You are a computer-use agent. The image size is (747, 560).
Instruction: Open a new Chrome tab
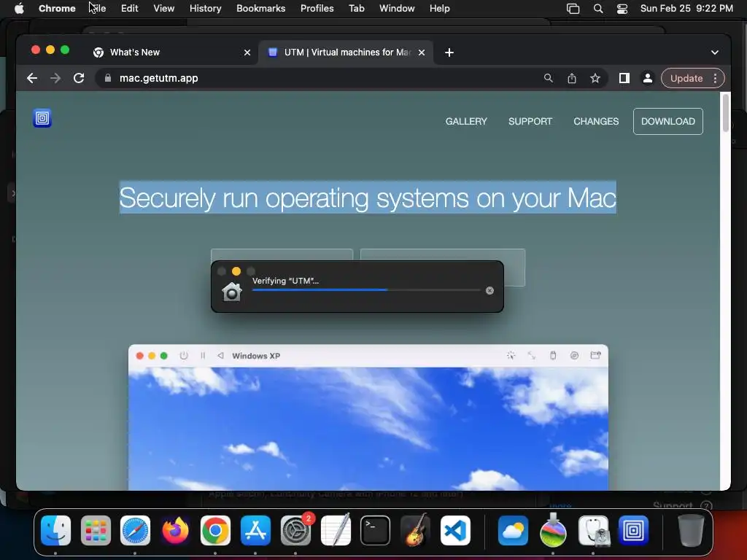tap(449, 52)
